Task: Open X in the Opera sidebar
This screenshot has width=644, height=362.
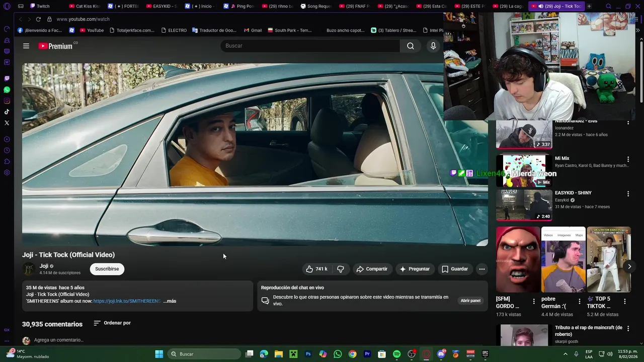Action: click(x=7, y=123)
